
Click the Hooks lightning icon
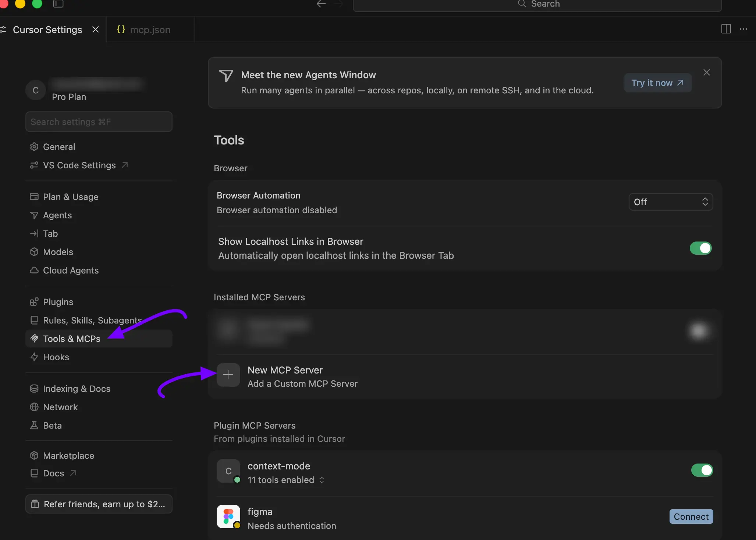(34, 357)
